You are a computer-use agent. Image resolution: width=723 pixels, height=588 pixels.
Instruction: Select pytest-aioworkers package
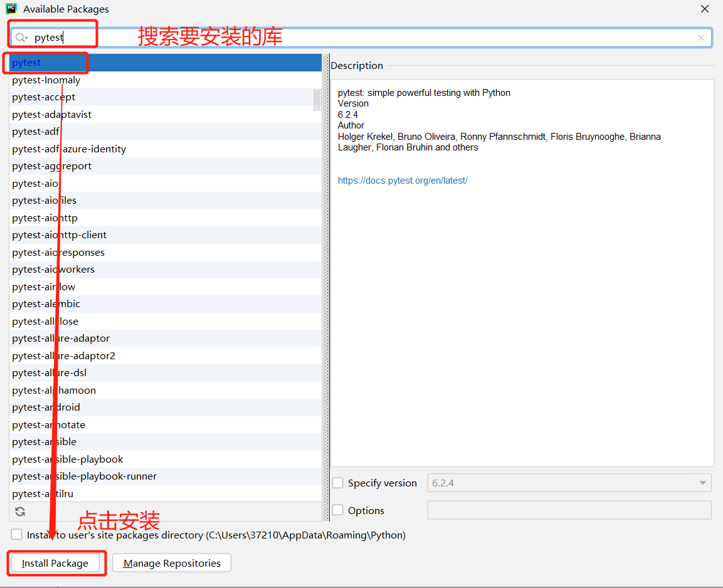coord(165,270)
